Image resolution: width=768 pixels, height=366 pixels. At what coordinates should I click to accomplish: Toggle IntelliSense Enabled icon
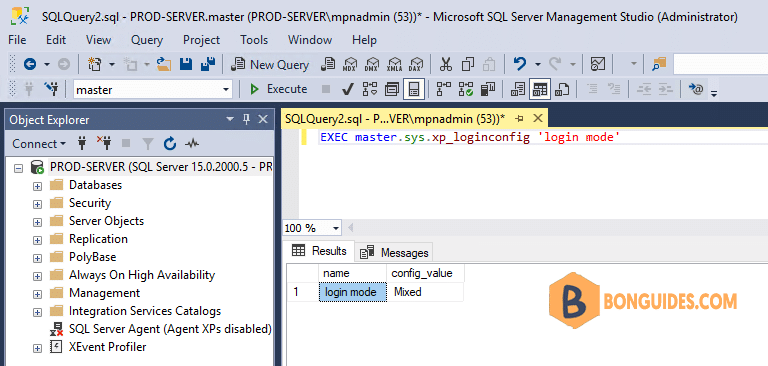414,89
